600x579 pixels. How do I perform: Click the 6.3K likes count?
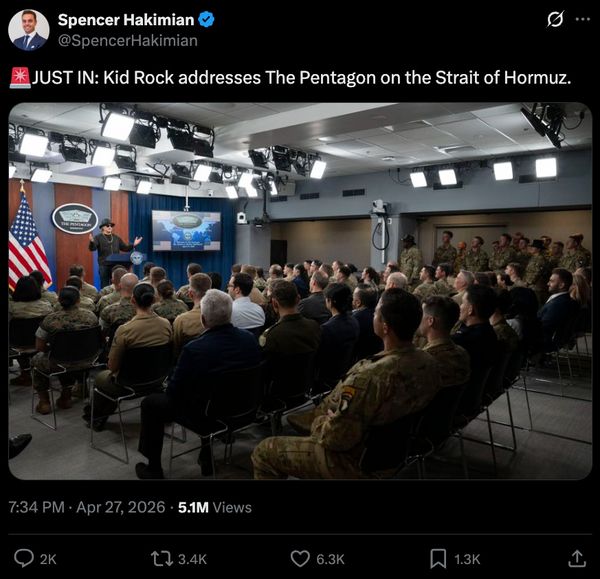(330, 559)
